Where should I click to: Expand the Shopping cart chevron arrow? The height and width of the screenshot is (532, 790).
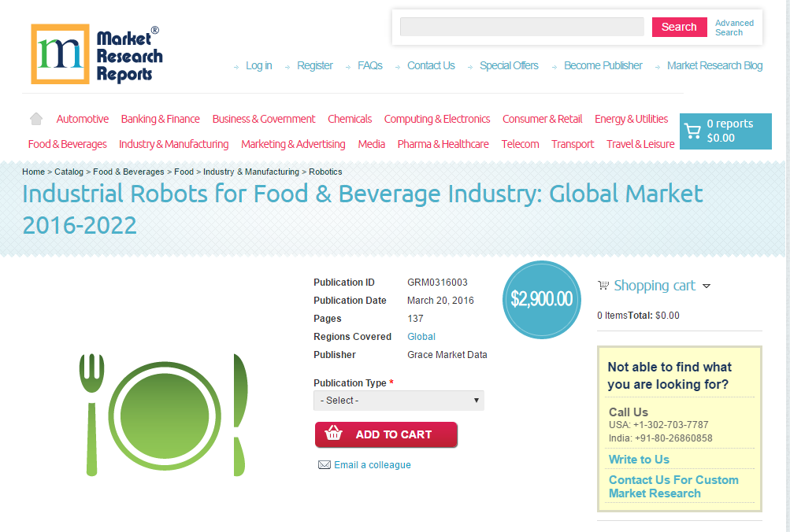pos(707,286)
